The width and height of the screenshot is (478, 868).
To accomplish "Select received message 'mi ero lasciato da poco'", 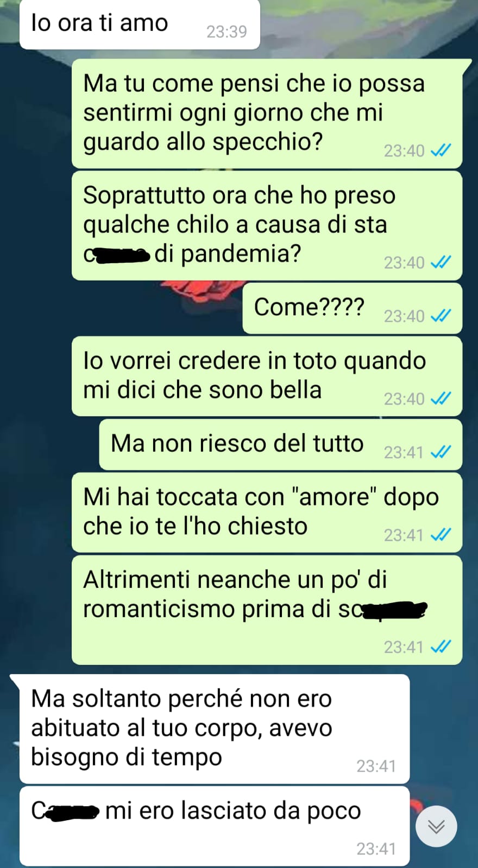I will [x=214, y=826].
